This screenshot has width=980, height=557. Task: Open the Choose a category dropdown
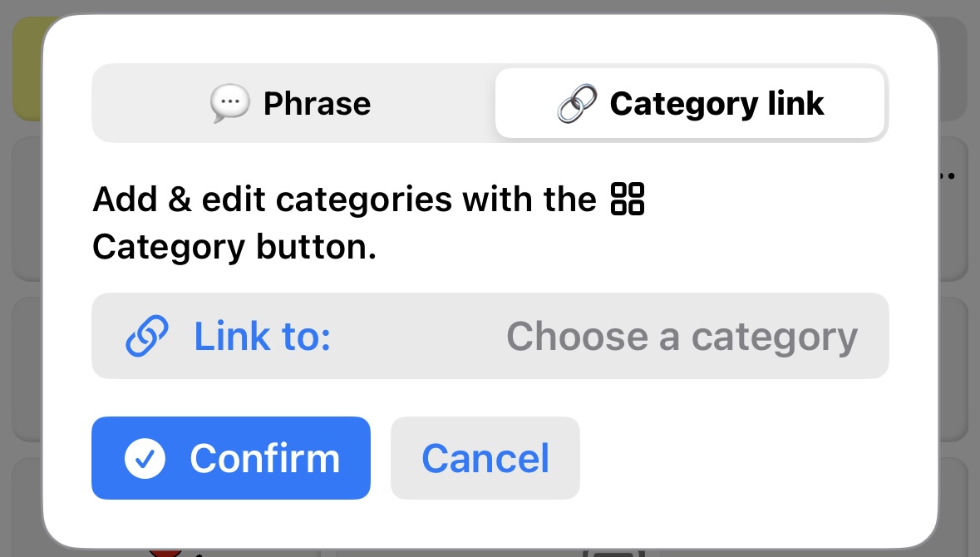[682, 337]
